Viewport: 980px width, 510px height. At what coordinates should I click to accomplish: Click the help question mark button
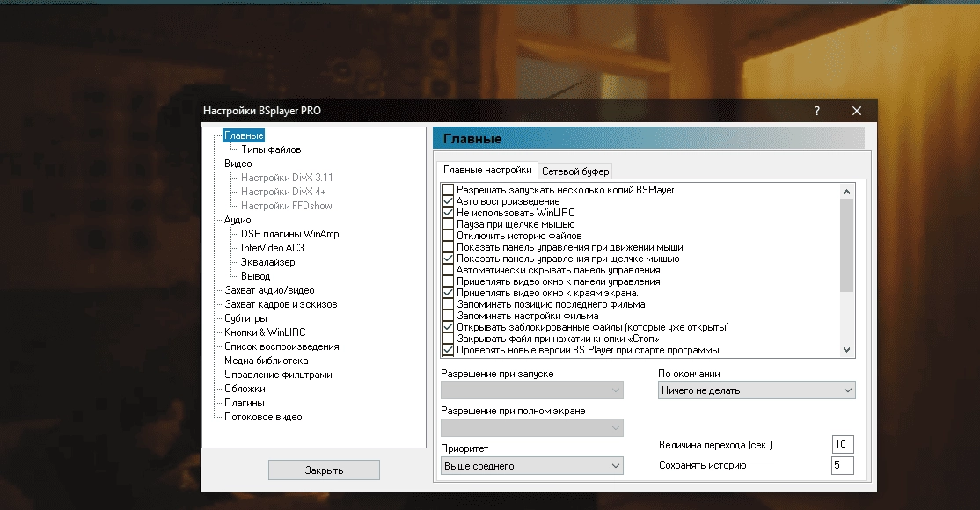click(x=817, y=111)
